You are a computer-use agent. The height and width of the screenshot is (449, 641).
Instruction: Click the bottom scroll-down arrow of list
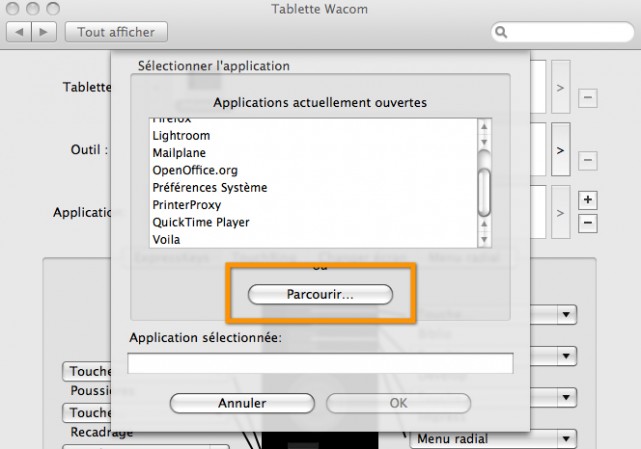coord(484,240)
